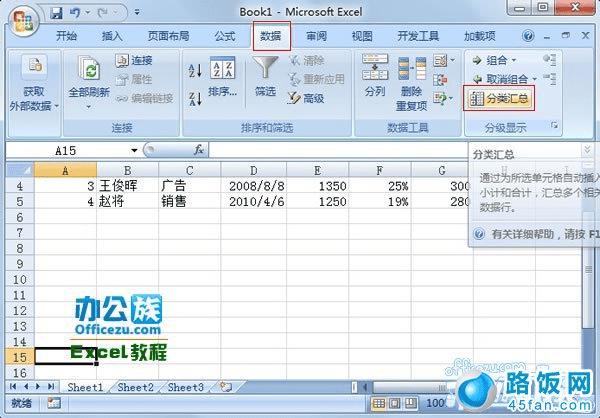Open the Name Box dropdown arrow

click(134, 150)
